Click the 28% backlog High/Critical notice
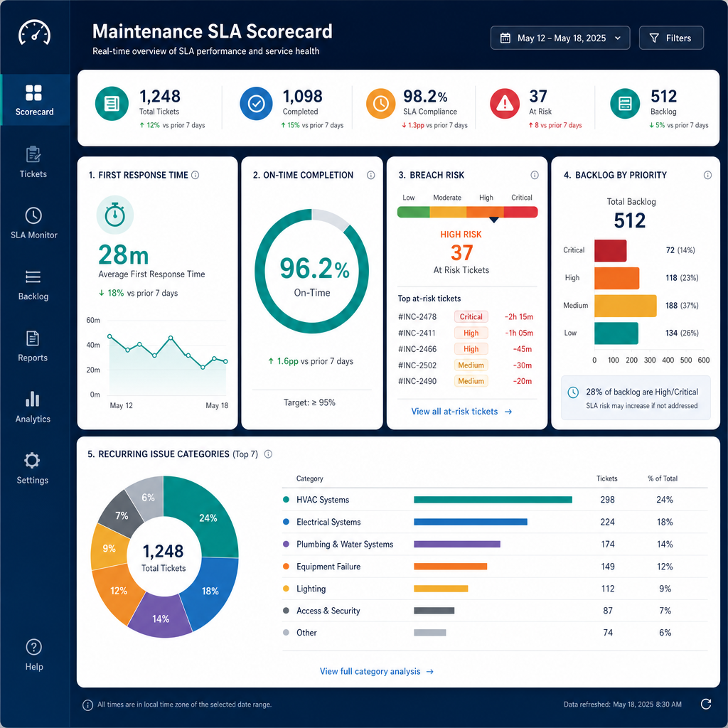The height and width of the screenshot is (728, 728). pos(636,398)
